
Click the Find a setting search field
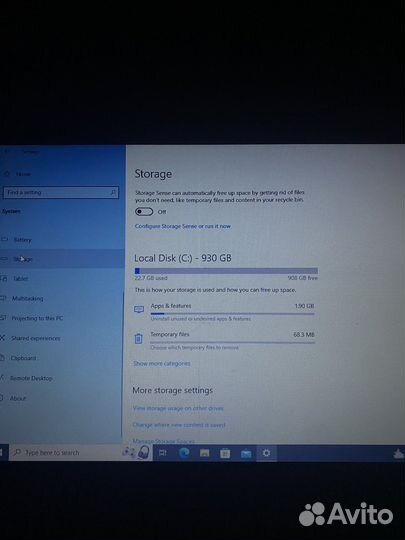[x=61, y=193]
